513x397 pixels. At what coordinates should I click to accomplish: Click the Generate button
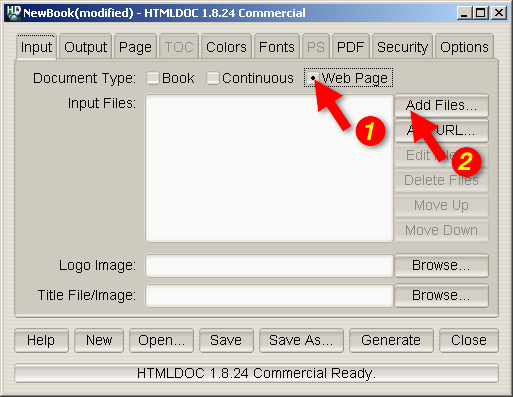click(x=391, y=340)
